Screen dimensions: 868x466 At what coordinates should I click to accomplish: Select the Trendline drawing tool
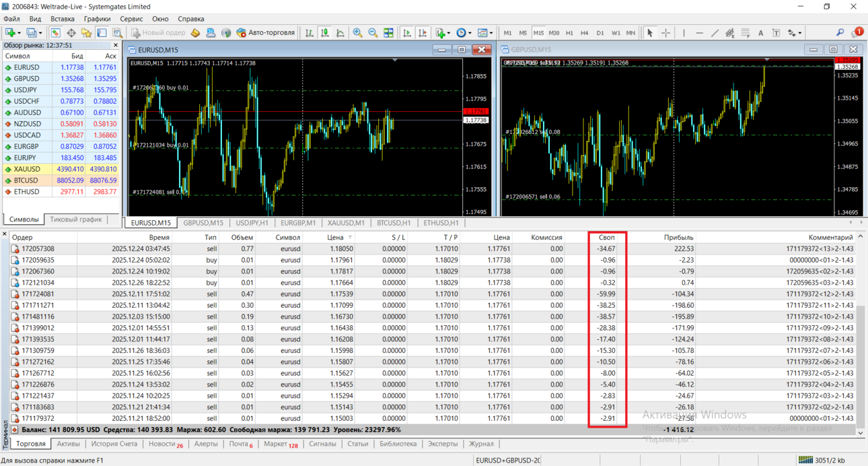coord(715,32)
